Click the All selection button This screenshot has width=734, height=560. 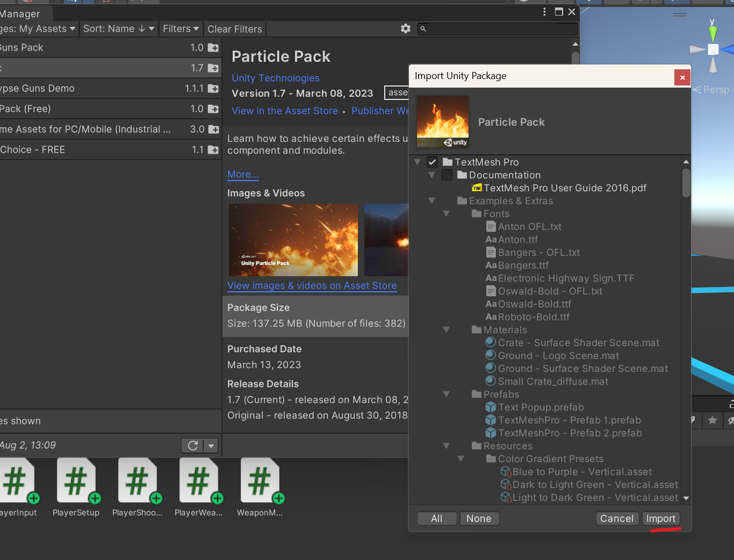coord(437,519)
